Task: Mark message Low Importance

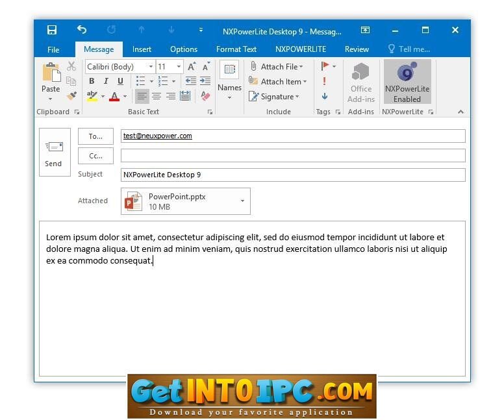Action: pos(325,96)
